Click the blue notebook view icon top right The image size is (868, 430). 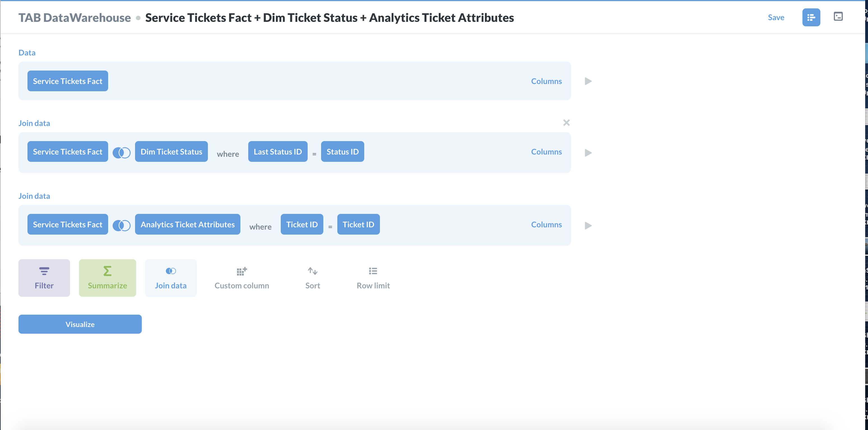click(811, 17)
